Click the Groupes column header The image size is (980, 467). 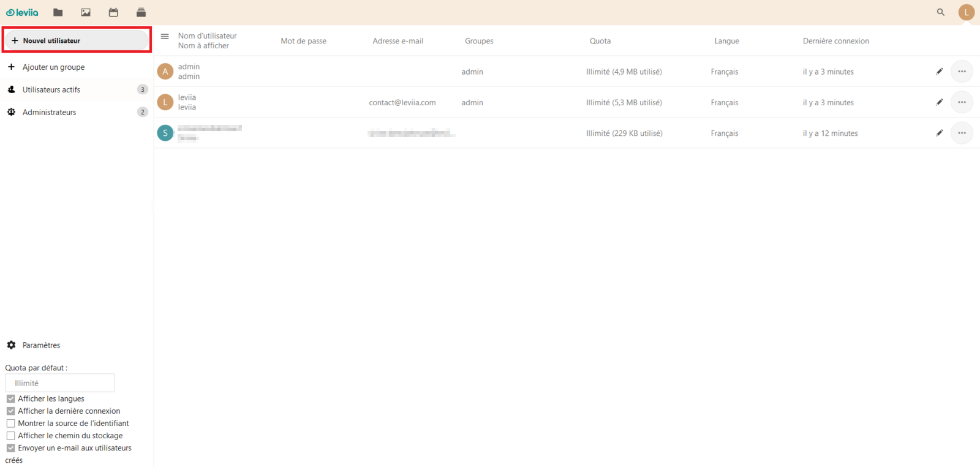[479, 41]
